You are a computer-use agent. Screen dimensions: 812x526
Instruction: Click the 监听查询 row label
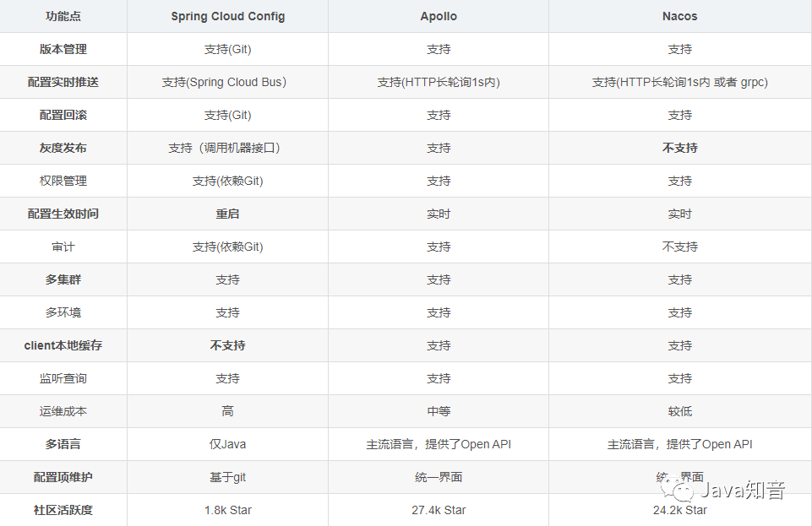point(63,378)
